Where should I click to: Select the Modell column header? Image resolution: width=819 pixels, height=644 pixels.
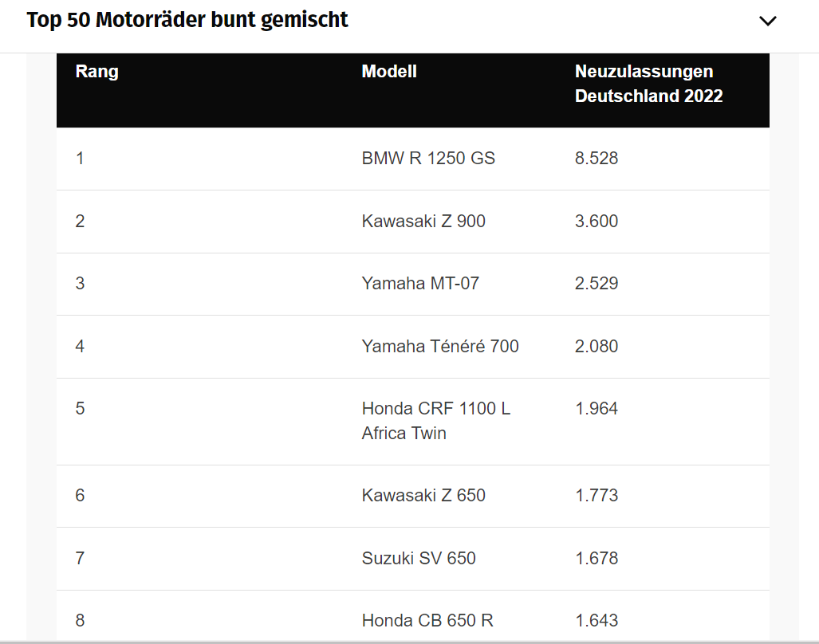[389, 72]
